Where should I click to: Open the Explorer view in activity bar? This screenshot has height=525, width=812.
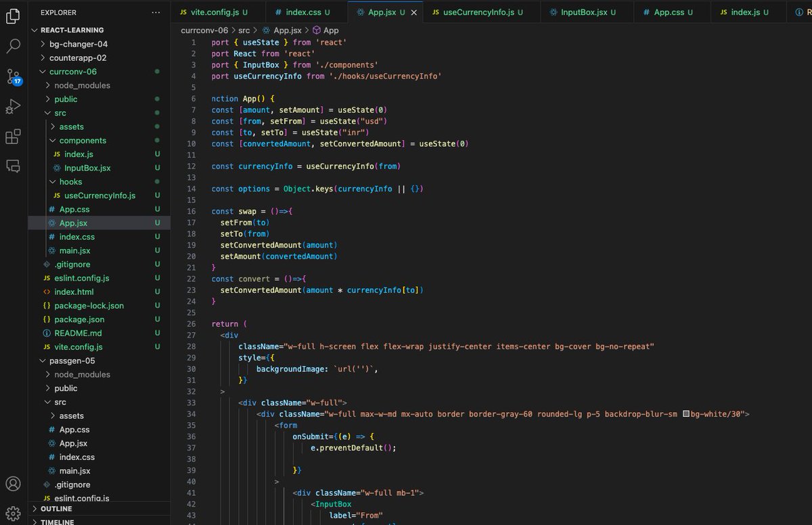coord(13,16)
